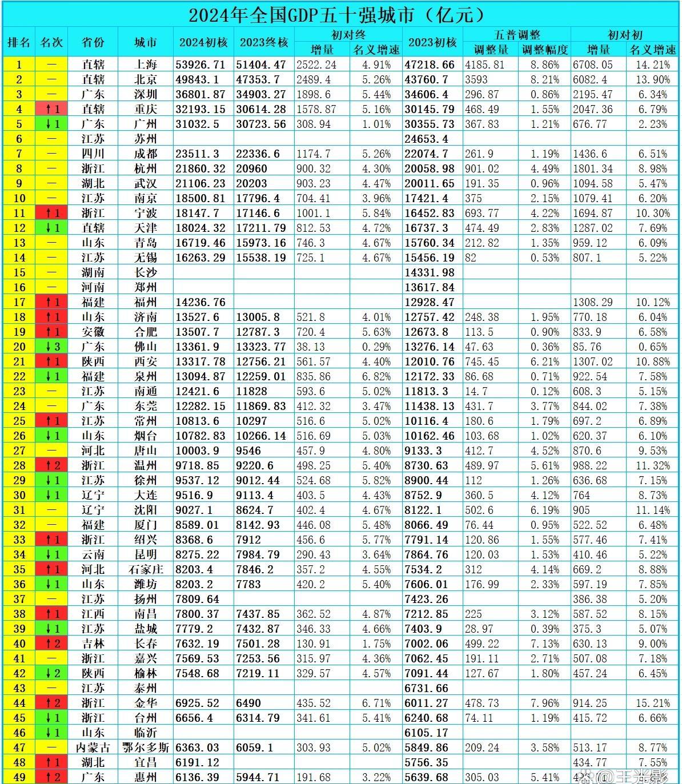
Task: Click the 初对初 group header
Action: [x=625, y=35]
